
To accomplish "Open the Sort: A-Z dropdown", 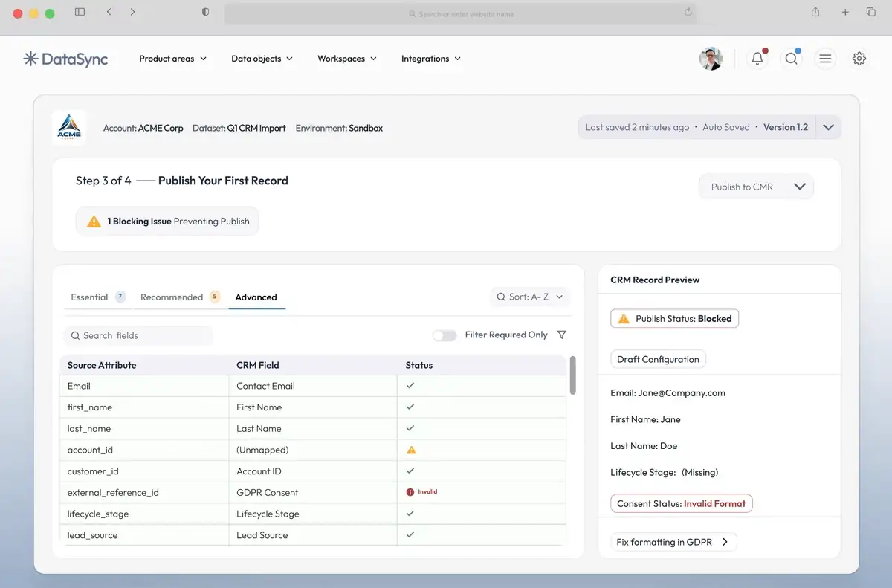I will click(529, 297).
